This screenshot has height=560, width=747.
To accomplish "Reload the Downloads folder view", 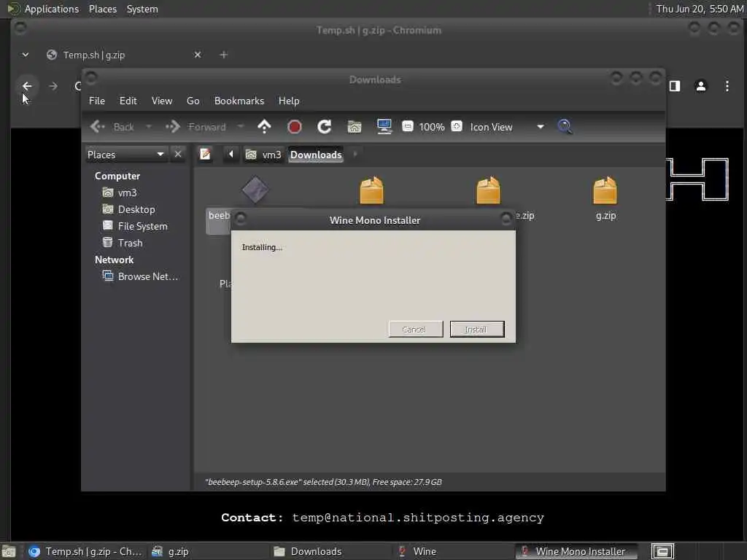I will tap(325, 127).
